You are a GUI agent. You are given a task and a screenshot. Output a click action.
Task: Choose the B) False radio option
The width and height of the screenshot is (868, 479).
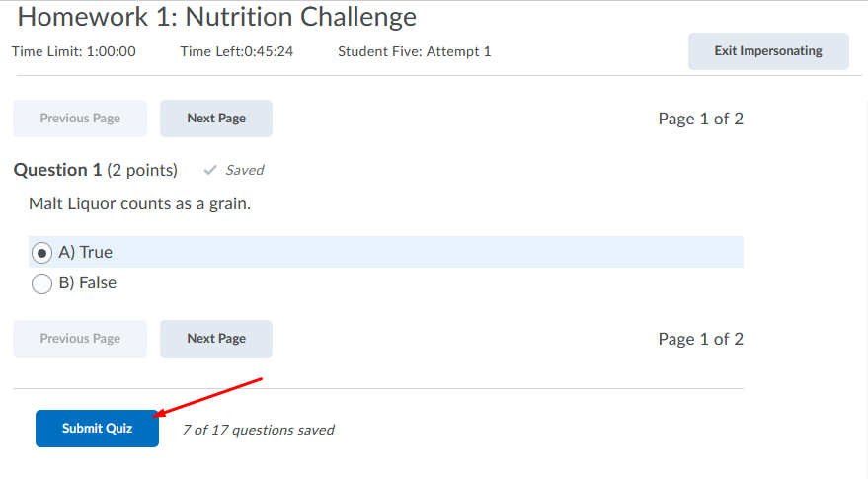click(x=42, y=283)
